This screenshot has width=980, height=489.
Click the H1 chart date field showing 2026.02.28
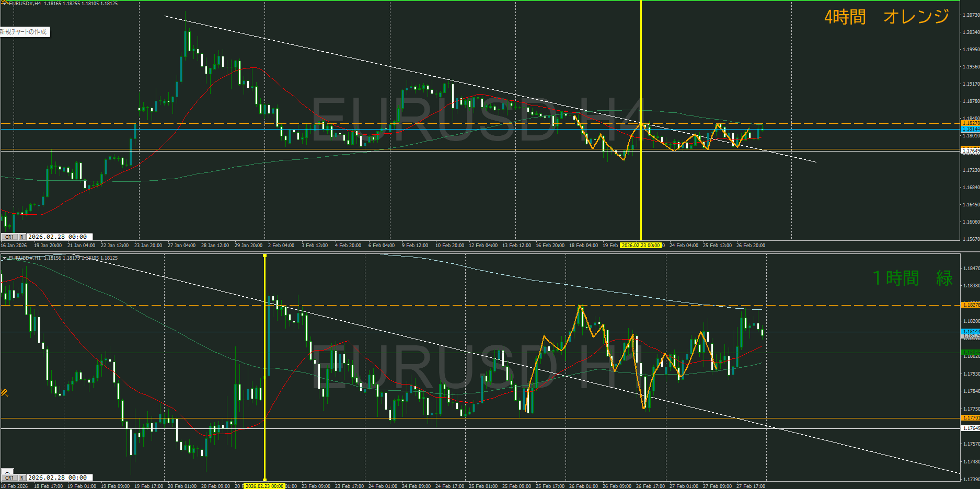58,478
